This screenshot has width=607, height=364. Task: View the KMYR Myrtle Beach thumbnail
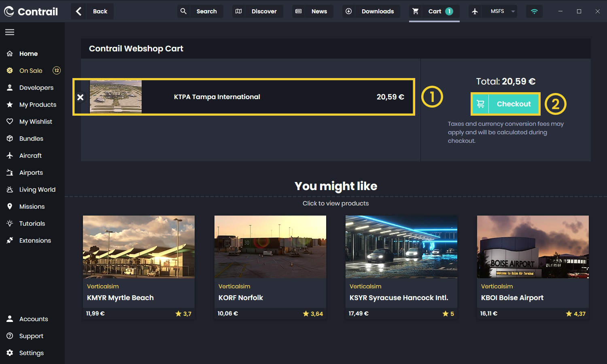(138, 247)
